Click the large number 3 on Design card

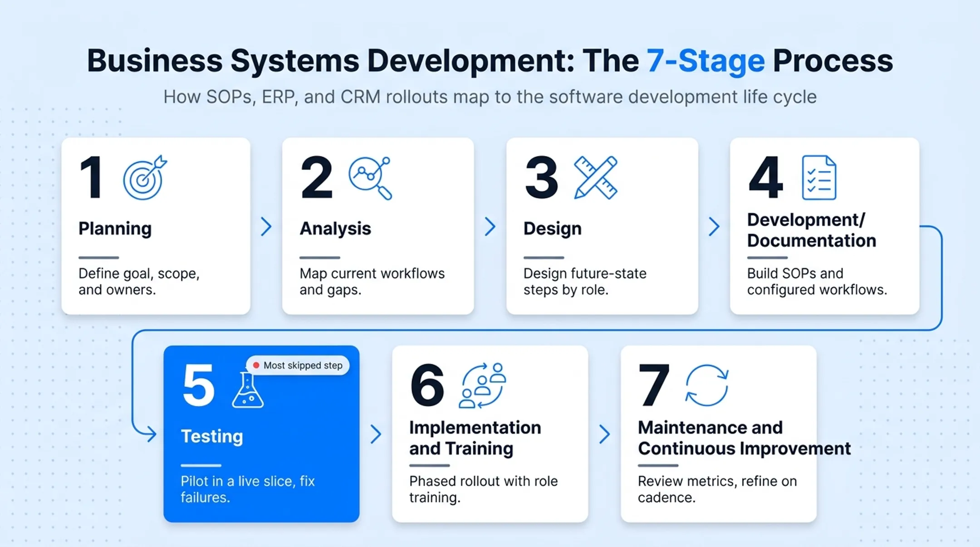pos(541,177)
